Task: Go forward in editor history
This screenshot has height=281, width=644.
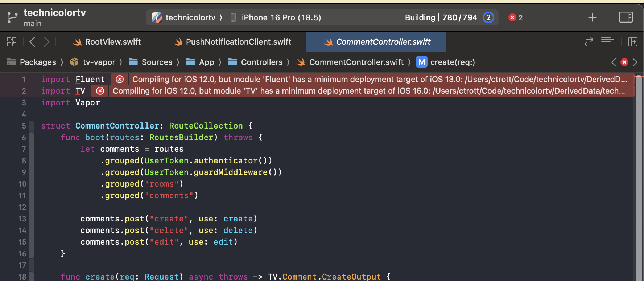Action: [46, 42]
